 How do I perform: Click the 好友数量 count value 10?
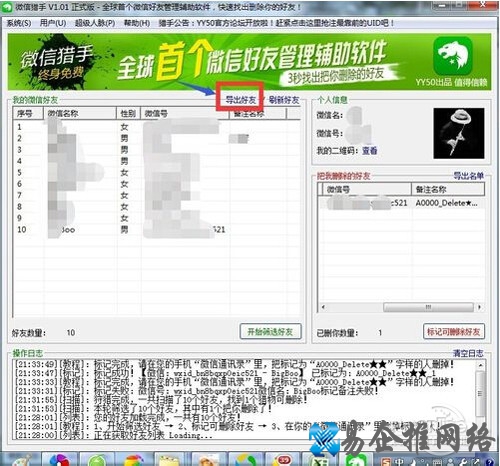point(71,332)
